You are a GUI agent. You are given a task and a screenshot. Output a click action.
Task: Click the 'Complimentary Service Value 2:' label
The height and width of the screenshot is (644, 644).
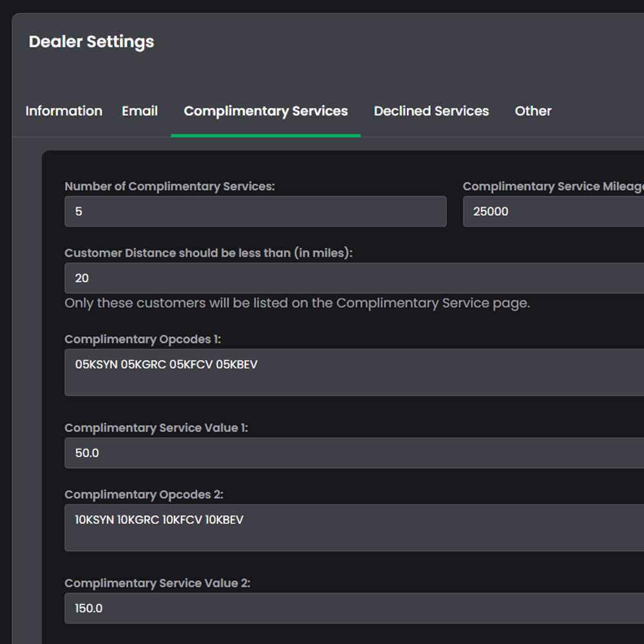(157, 583)
